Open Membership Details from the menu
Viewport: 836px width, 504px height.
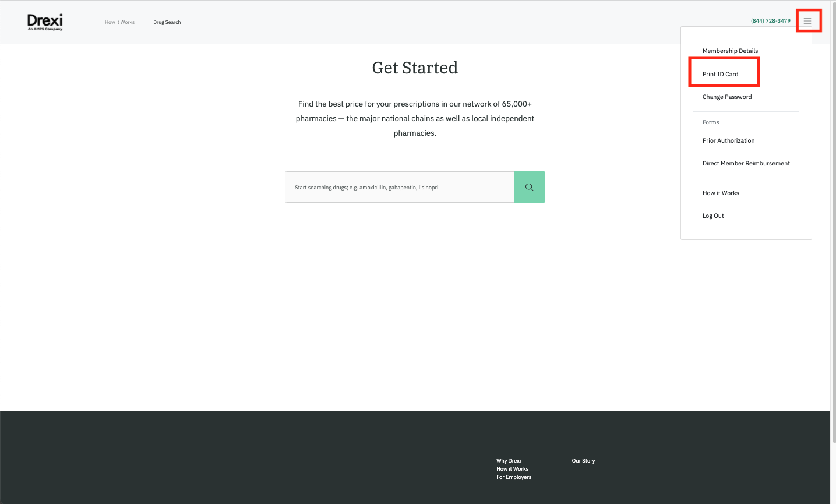coord(730,51)
